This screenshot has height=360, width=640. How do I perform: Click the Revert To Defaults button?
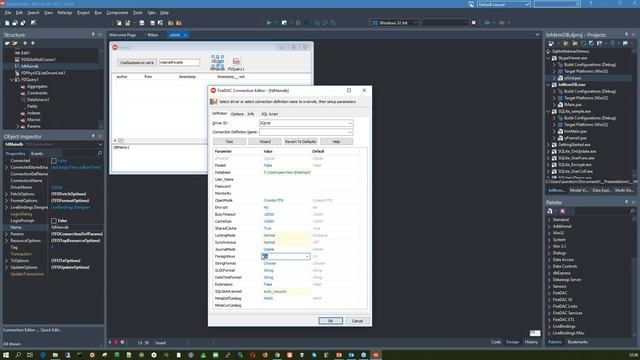click(300, 141)
